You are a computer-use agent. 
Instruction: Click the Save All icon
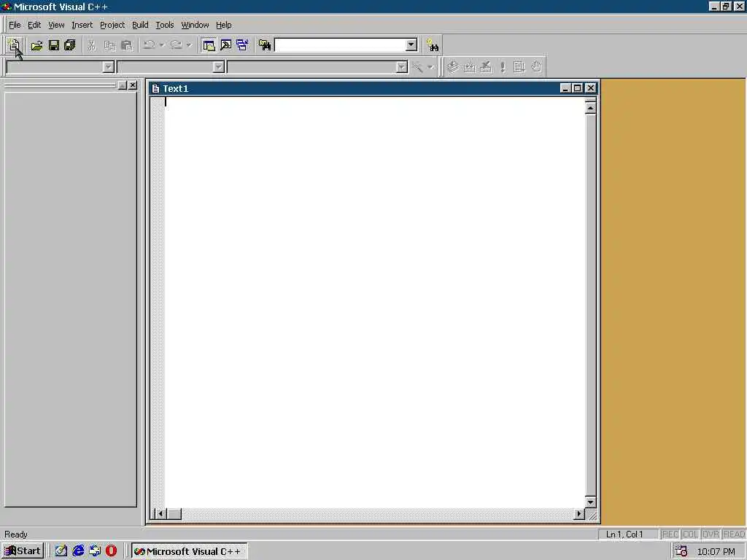[70, 45]
